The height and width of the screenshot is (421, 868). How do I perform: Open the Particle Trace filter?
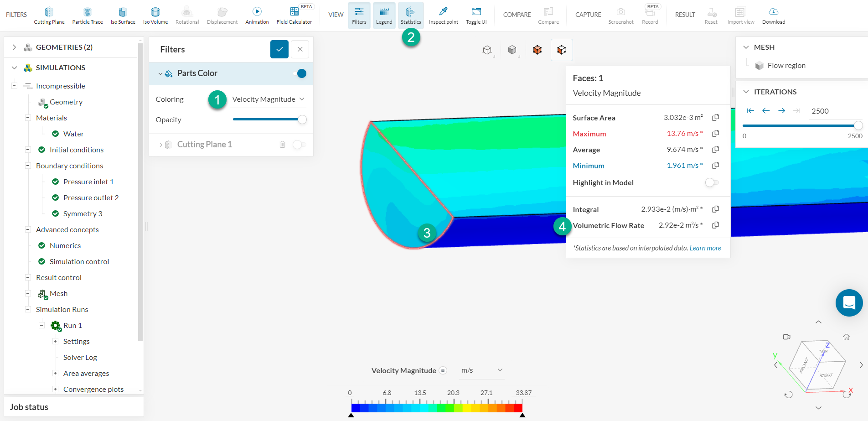87,14
